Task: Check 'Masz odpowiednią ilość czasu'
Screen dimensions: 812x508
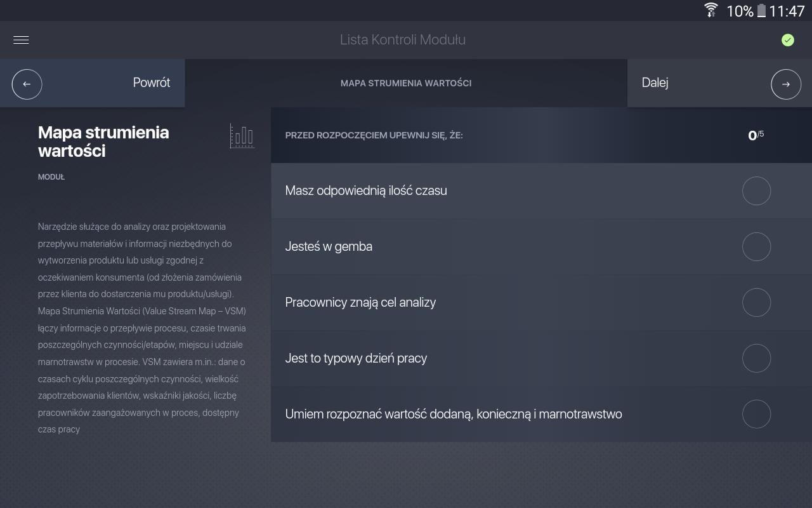Action: pos(756,191)
